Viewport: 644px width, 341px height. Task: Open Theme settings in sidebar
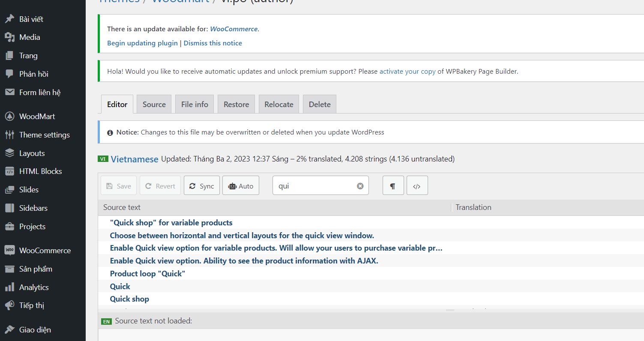point(44,135)
